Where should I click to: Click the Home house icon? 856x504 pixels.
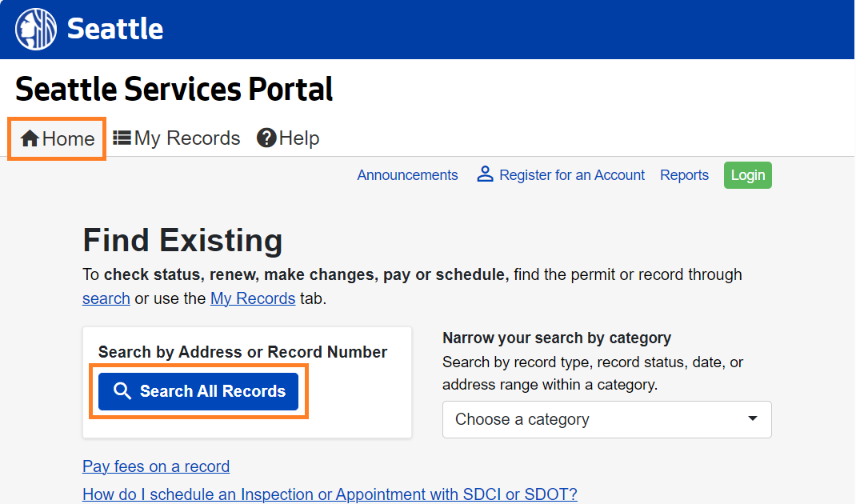tap(30, 138)
